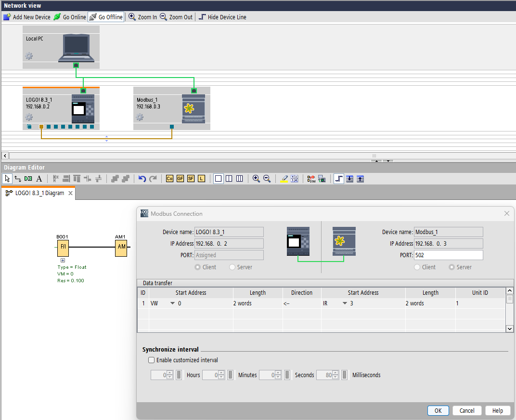Click the Hours slider bar
The height and width of the screenshot is (420, 516).
pos(179,375)
